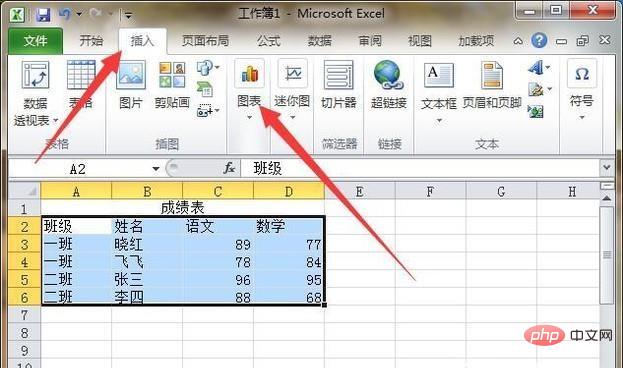The image size is (623, 368).
Task: Undo the last action
Action: (64, 14)
